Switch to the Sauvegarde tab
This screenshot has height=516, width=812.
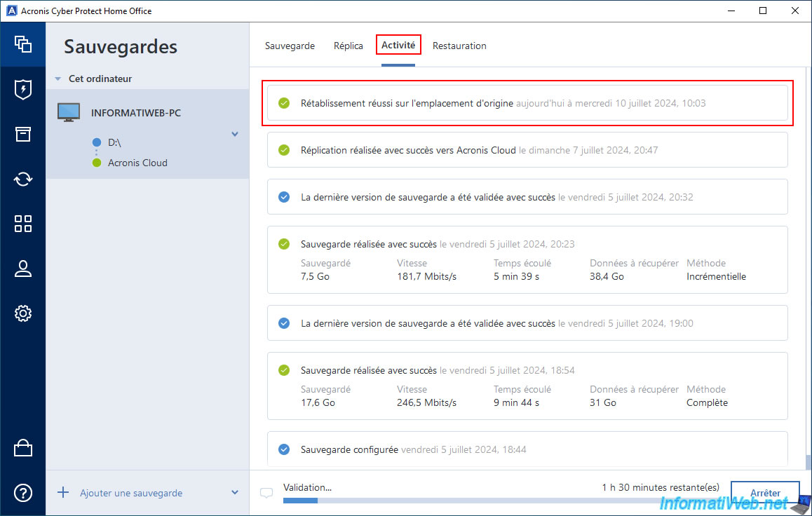[x=290, y=46]
